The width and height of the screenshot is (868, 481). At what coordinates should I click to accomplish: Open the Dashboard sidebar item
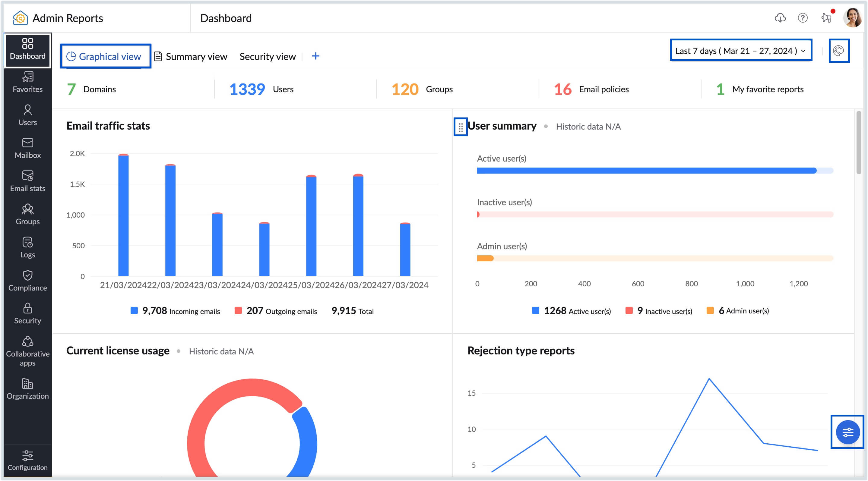tap(28, 50)
